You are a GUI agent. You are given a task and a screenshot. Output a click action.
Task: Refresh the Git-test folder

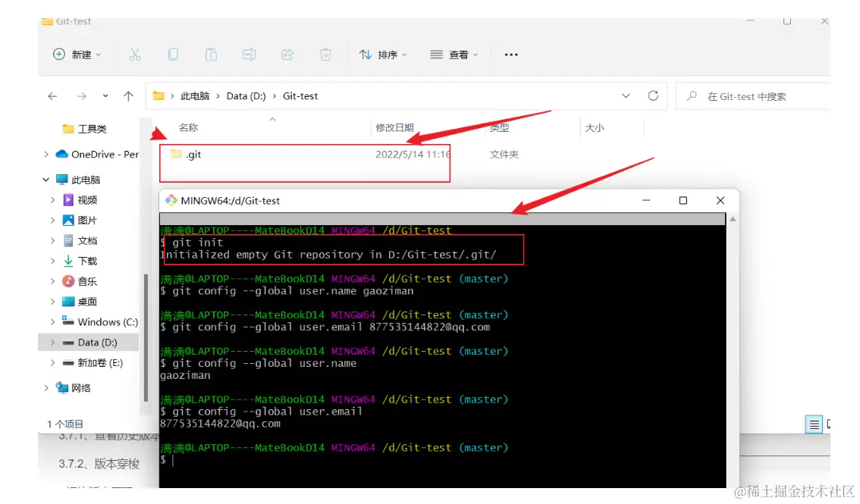[x=653, y=95]
